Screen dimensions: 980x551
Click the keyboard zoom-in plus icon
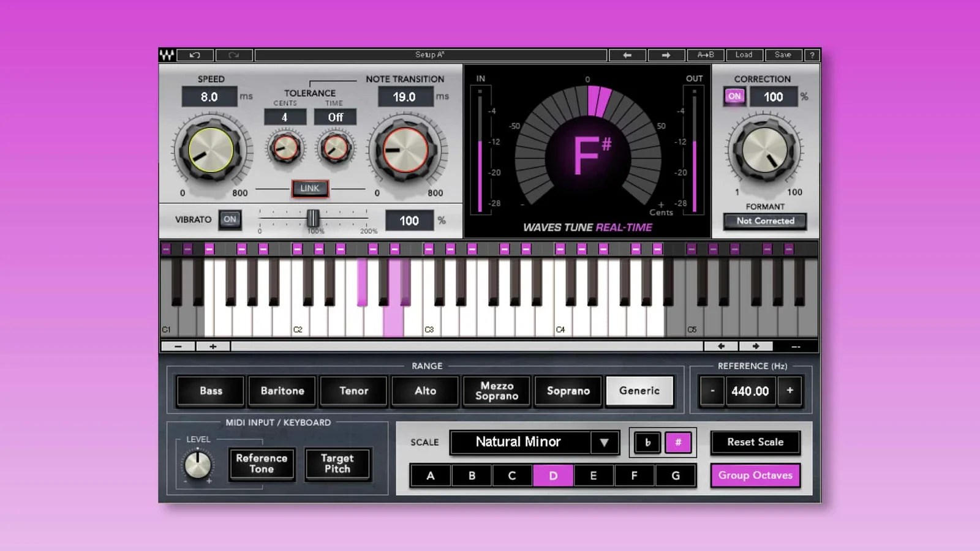pos(213,346)
